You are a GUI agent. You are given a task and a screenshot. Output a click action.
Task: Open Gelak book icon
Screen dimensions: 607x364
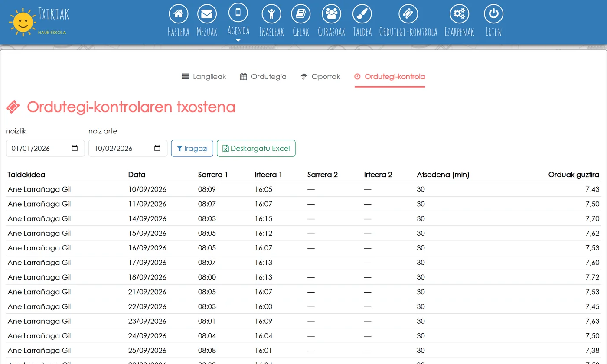tap(301, 14)
